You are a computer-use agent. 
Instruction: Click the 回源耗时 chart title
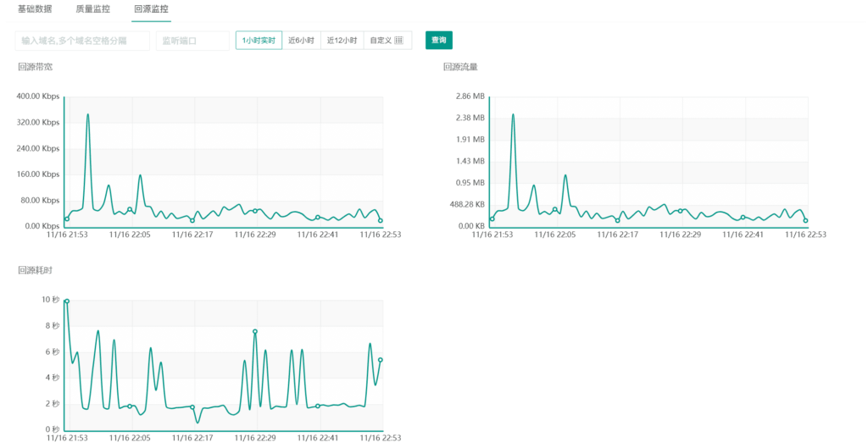pyautogui.click(x=35, y=270)
